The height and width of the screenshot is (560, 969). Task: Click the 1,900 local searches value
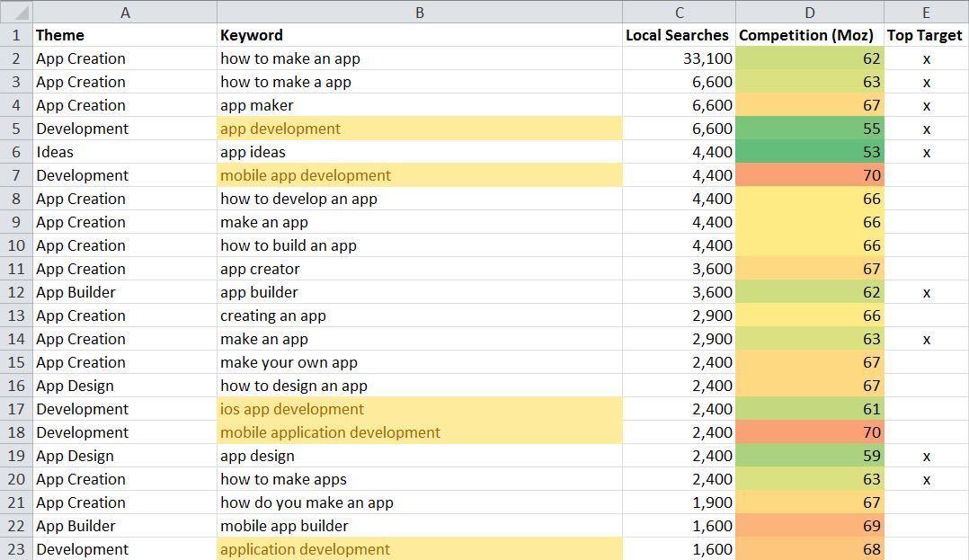coord(680,502)
